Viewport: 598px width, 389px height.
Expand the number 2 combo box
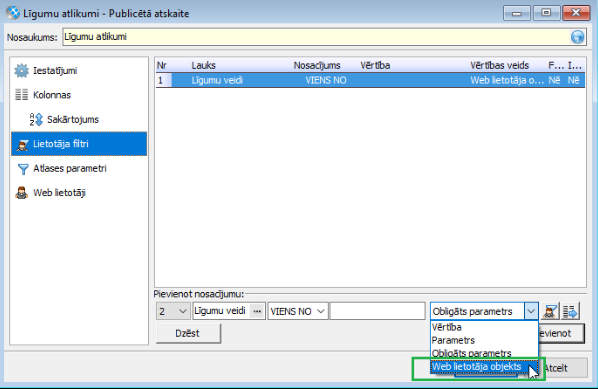[173, 311]
